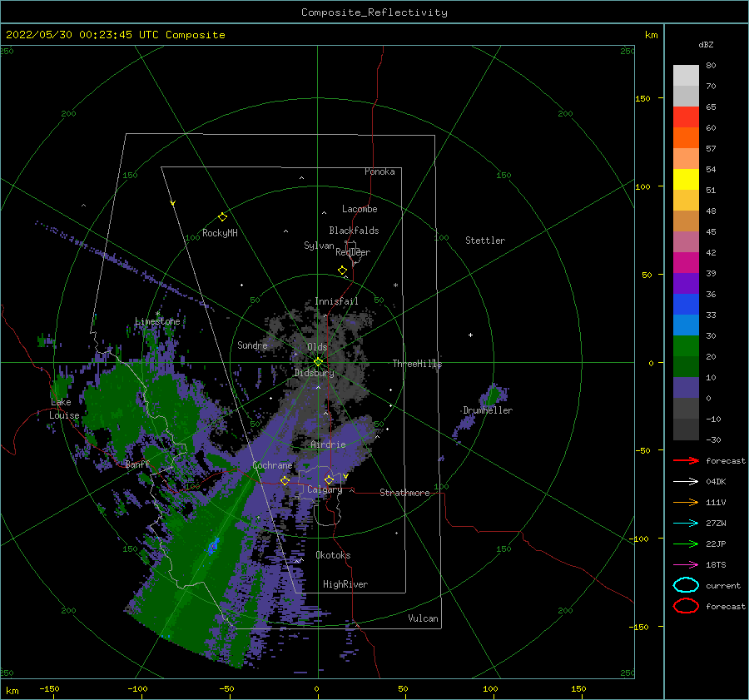Click the Limestone label
Screen dimensions: 749x700
click(157, 321)
